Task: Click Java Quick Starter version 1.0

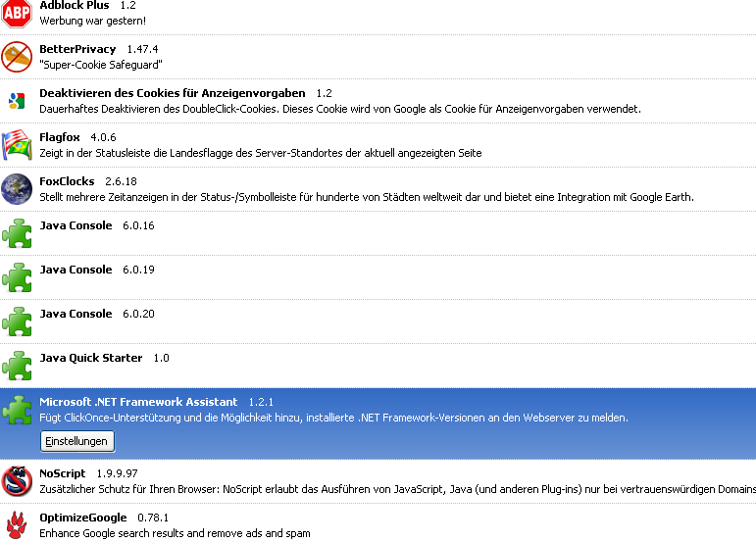Action: (x=161, y=358)
